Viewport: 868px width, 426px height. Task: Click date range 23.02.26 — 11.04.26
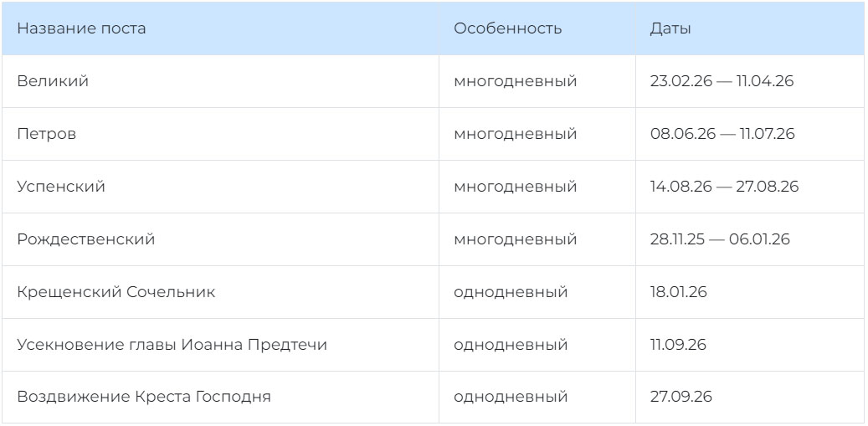tap(722, 81)
